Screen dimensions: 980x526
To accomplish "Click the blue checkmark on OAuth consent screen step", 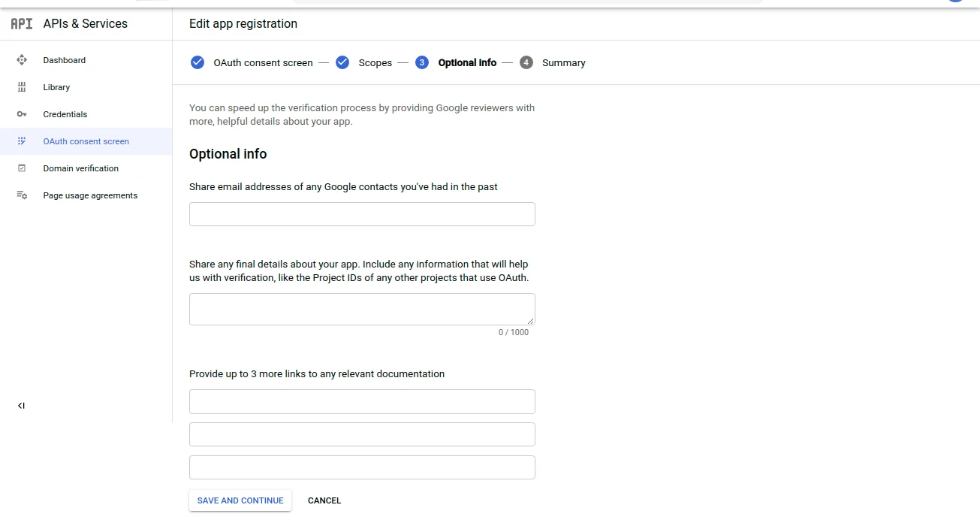I will [197, 62].
